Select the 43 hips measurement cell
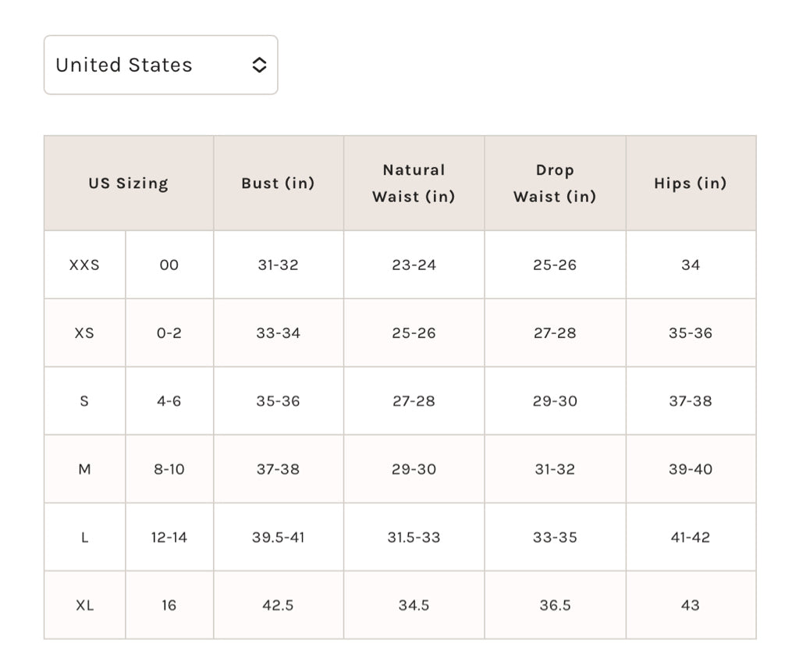799x672 pixels. (x=691, y=605)
